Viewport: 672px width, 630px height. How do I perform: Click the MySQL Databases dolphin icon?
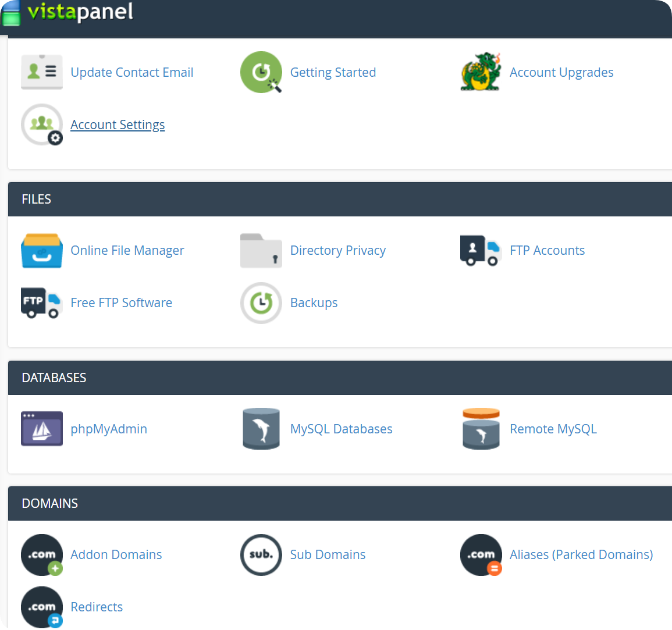coord(261,429)
